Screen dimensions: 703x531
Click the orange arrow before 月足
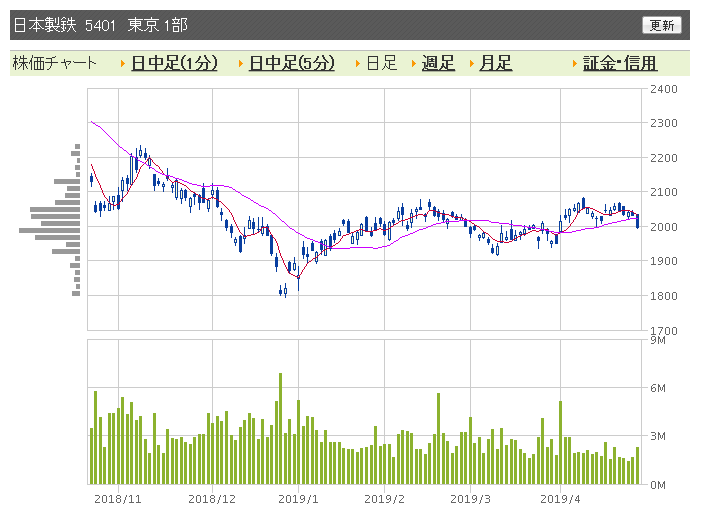(472, 64)
